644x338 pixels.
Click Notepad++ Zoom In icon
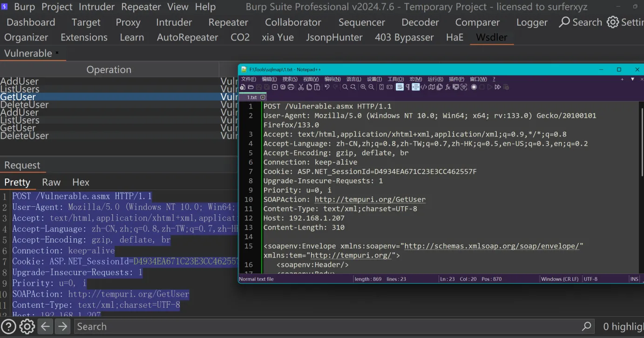pyautogui.click(x=363, y=87)
